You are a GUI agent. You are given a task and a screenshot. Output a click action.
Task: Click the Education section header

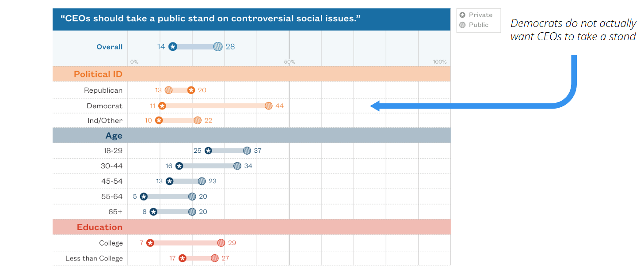pos(99,227)
